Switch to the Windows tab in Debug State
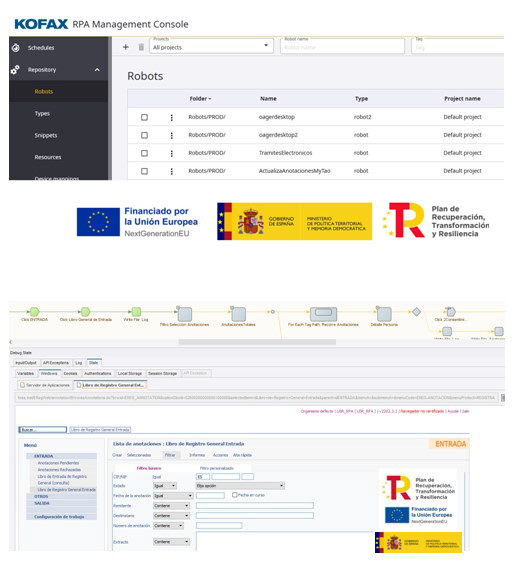 pos(49,373)
